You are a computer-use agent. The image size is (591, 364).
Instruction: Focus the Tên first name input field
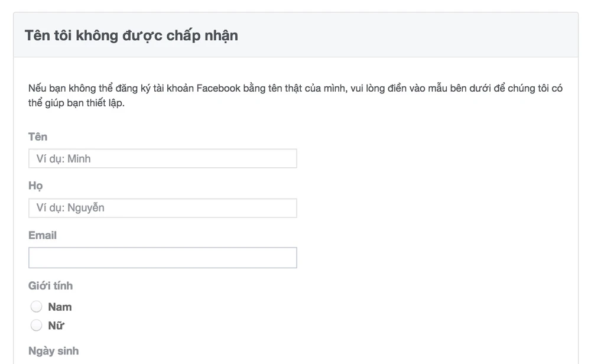[163, 158]
